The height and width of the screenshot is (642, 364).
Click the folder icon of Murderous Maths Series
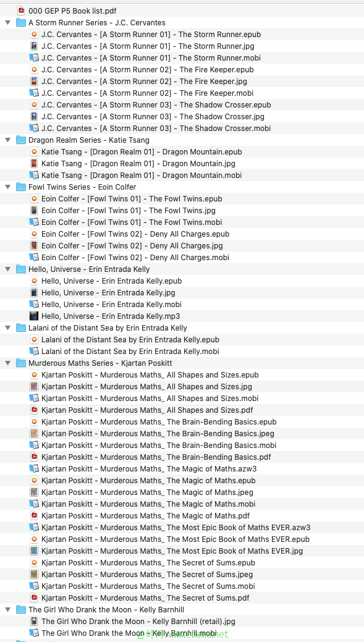[x=21, y=363]
